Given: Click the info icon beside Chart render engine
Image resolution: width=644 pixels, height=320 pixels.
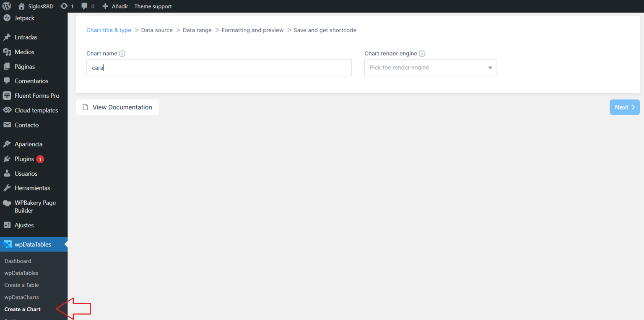Looking at the screenshot, I should click(422, 54).
